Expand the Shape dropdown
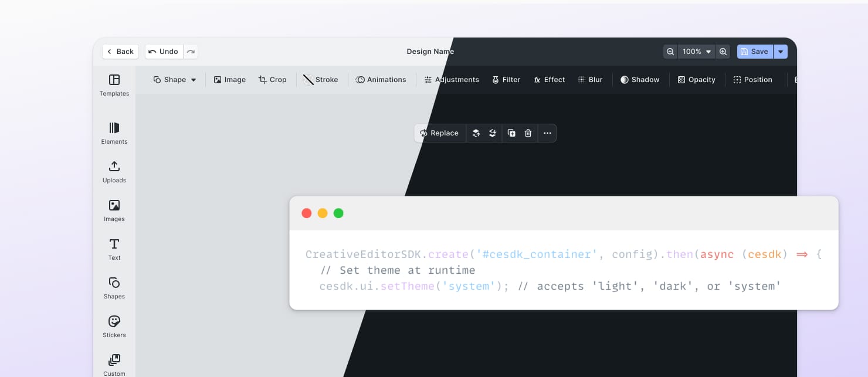This screenshot has width=868, height=377. tap(175, 80)
